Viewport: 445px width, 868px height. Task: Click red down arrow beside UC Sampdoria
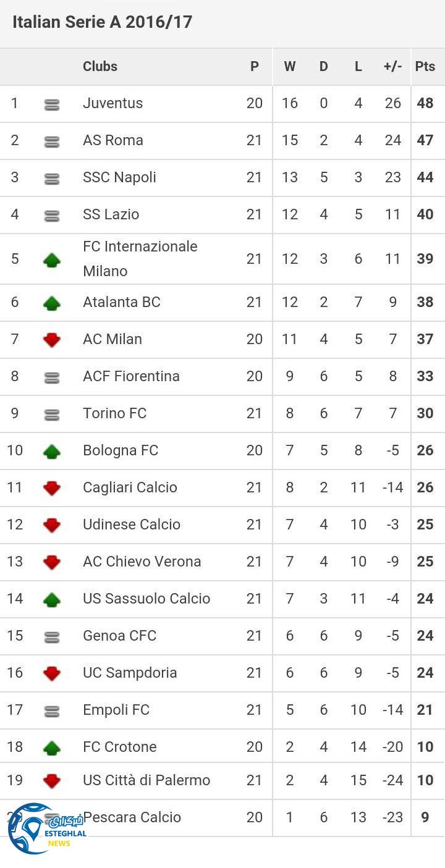(52, 673)
